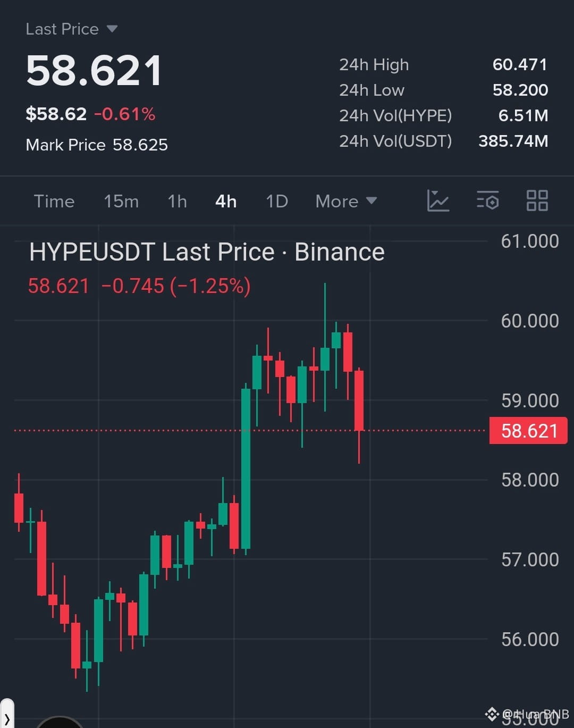The image size is (574, 728).
Task: Click the 59.000 price axis label
Action: tap(530, 401)
